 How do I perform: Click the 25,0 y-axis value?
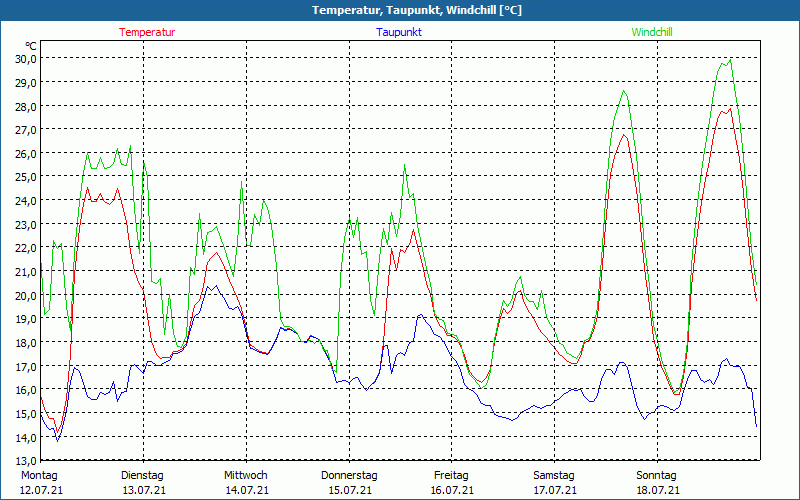point(25,177)
